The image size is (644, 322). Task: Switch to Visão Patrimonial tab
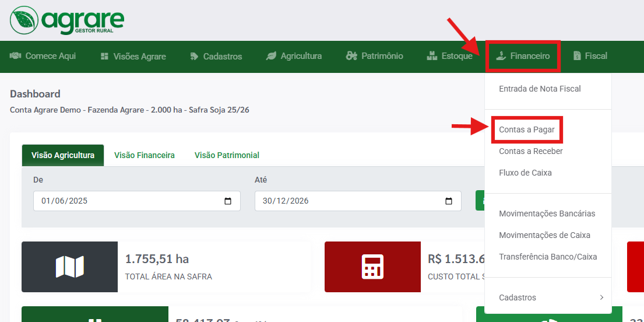tap(227, 155)
